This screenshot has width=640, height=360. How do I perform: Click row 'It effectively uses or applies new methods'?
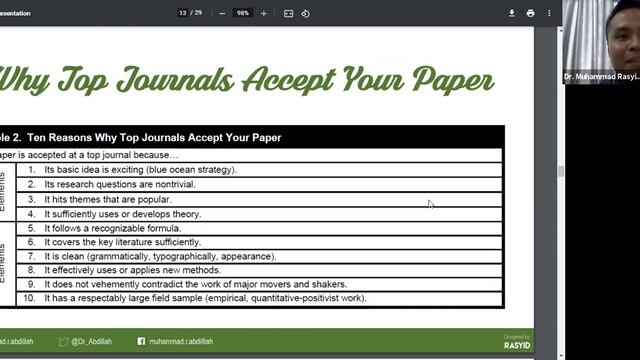[x=259, y=270]
